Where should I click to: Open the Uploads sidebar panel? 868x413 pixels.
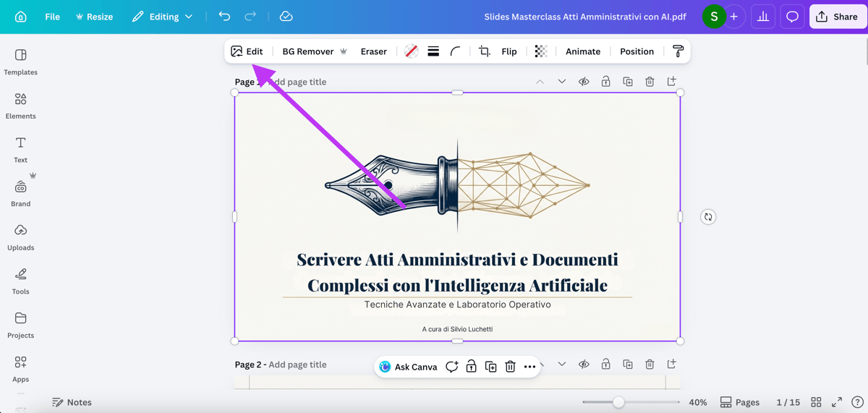(x=20, y=237)
